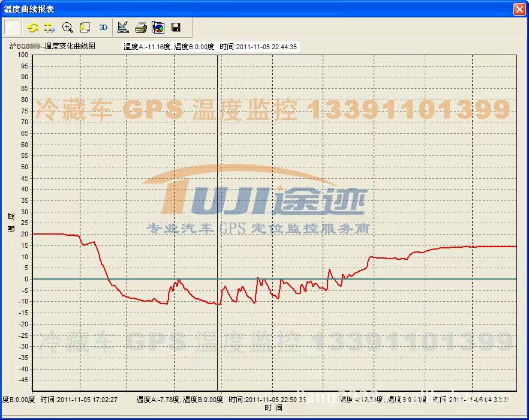This screenshot has height=420, width=529.
Task: Activate the Zoom magnifier tool
Action: (x=67, y=28)
